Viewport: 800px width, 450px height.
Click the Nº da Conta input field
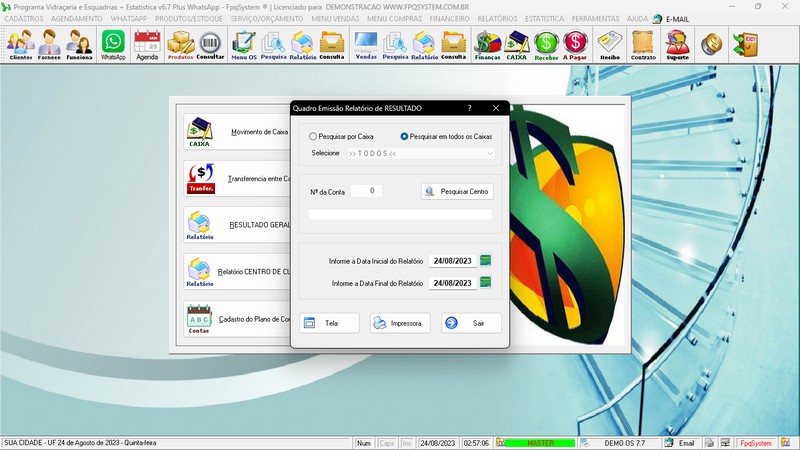pos(366,191)
